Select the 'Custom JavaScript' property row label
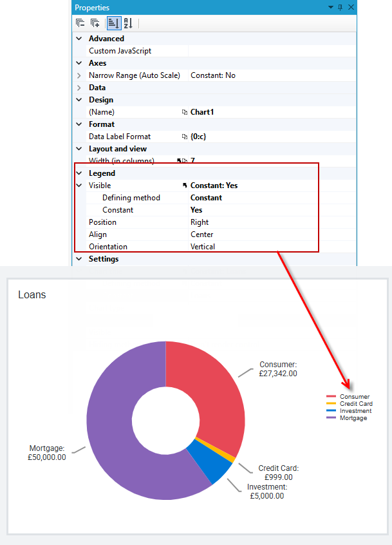 [x=120, y=51]
